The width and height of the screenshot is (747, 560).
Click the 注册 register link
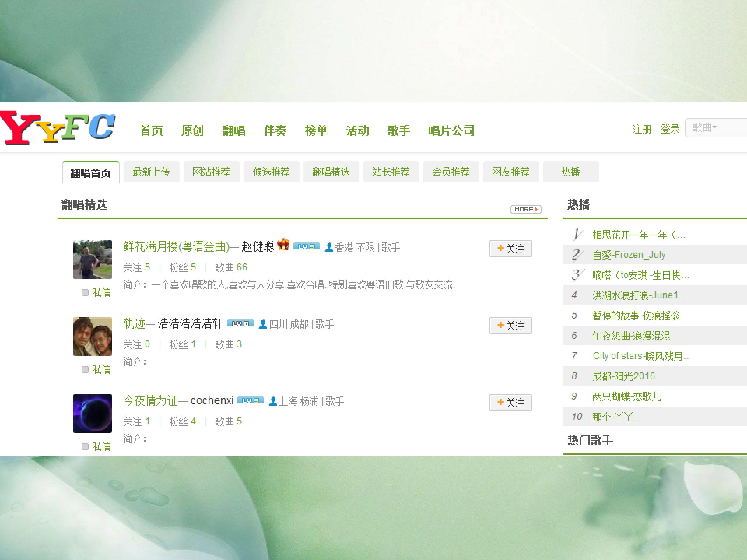tap(642, 129)
